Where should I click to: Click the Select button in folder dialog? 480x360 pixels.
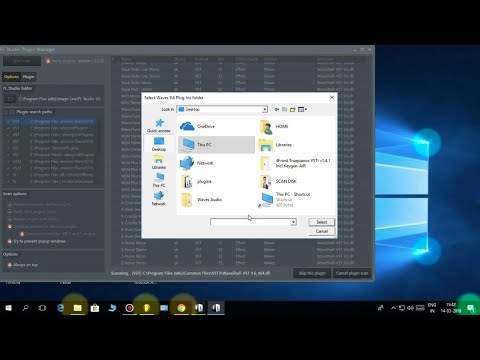click(322, 222)
